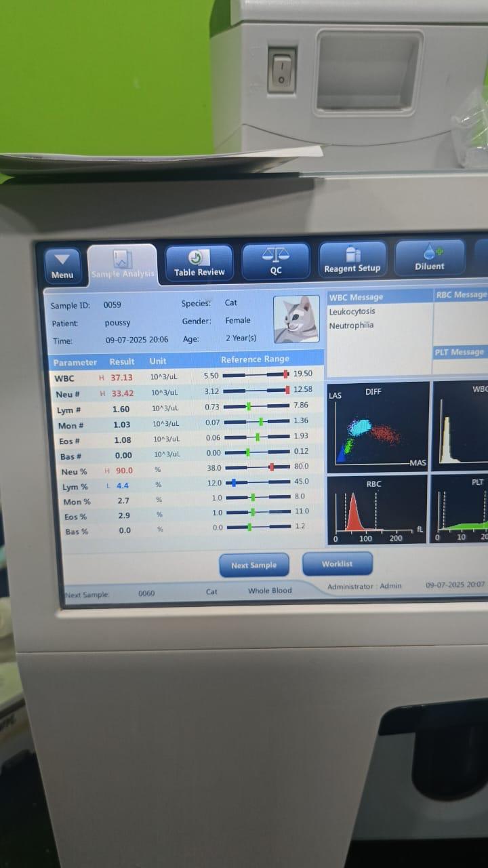Select the Neu # result row
Screen dimensions: 488x868
point(122,393)
